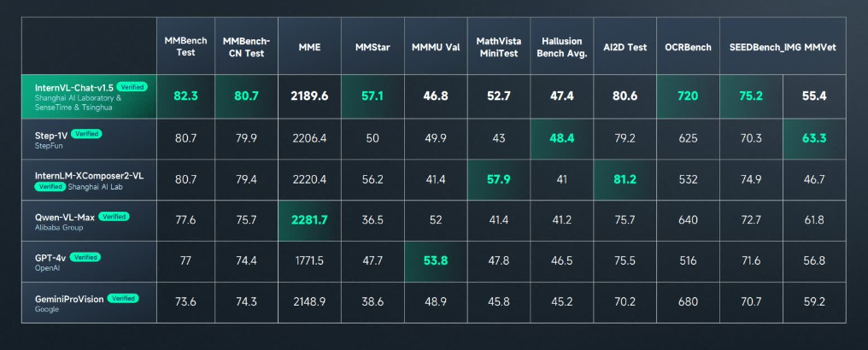The height and width of the screenshot is (350, 868).
Task: Click the Verified badge beside Step-1V
Action: 86,134
